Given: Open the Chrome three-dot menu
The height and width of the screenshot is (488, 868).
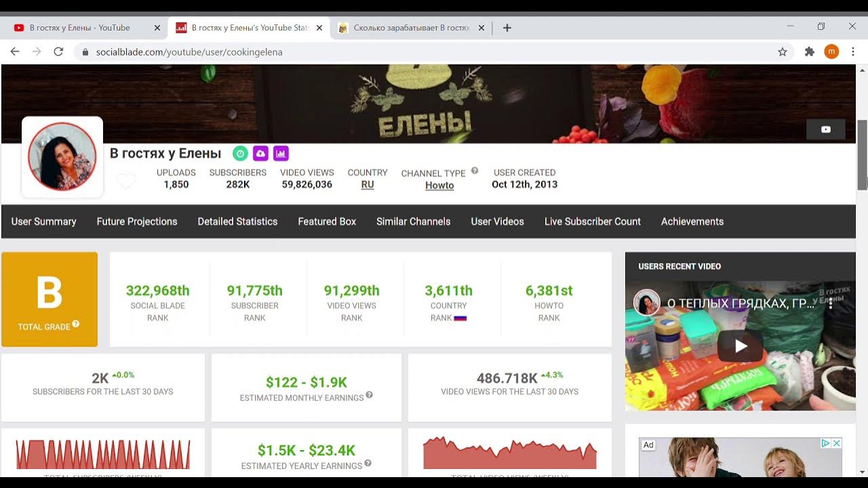Looking at the screenshot, I should (x=852, y=52).
